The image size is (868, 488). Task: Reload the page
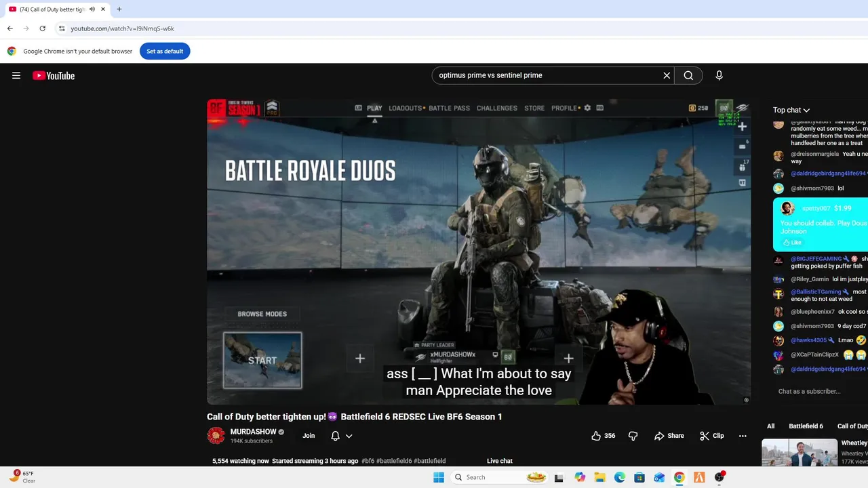[42, 28]
